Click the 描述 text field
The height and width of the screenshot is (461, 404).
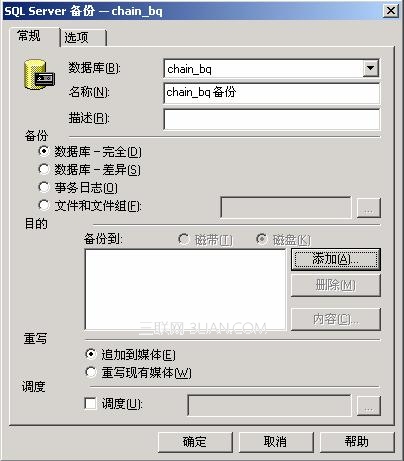click(271, 119)
